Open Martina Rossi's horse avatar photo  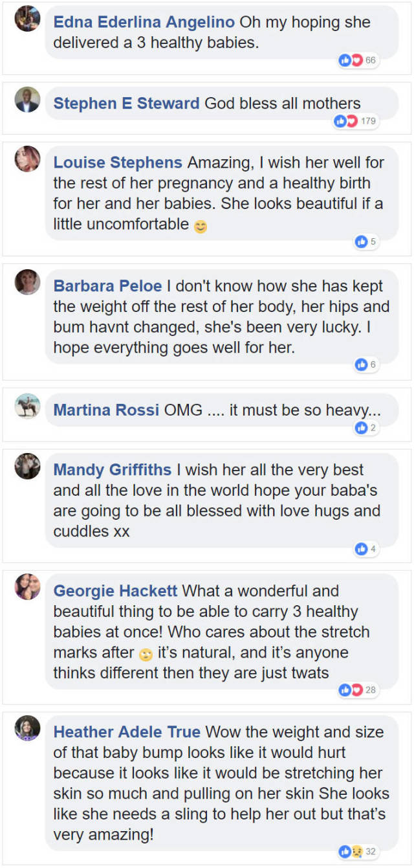[x=27, y=406]
